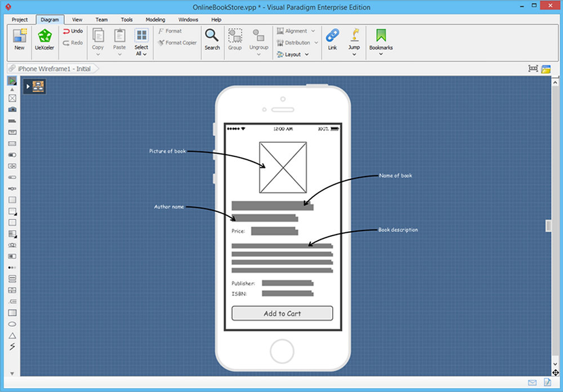This screenshot has width=563, height=392.
Task: Select the 'Author name' annotation text
Action: (169, 206)
